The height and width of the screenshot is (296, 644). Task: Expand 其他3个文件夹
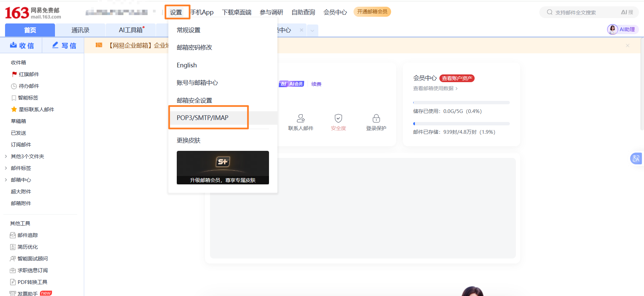click(6, 156)
